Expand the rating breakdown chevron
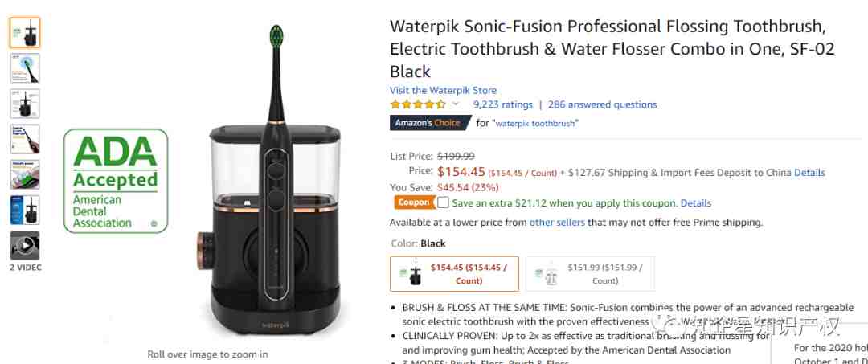 (456, 104)
